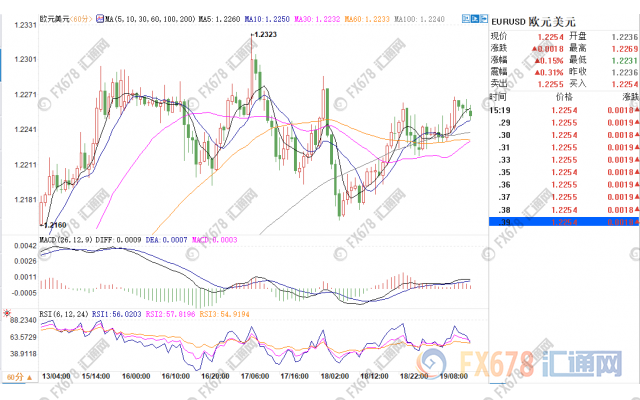This screenshot has width=640, height=400.
Task: Open the 60分 period dropdown at bottom left
Action: coord(18,376)
